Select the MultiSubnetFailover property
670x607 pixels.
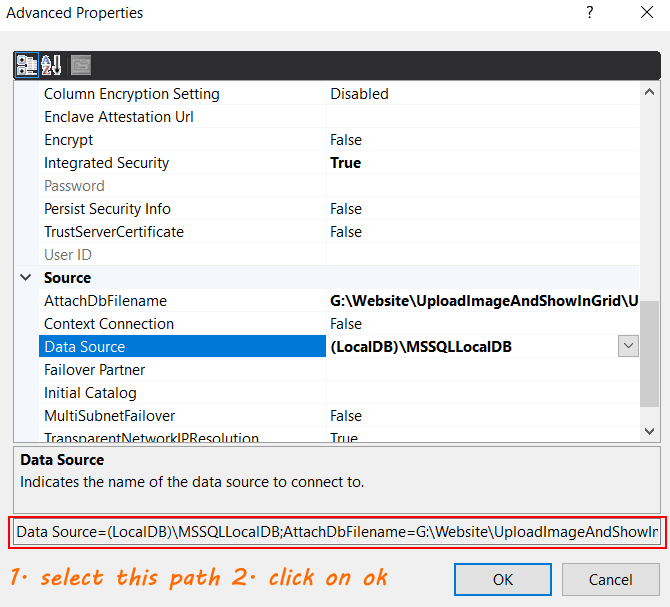point(112,416)
